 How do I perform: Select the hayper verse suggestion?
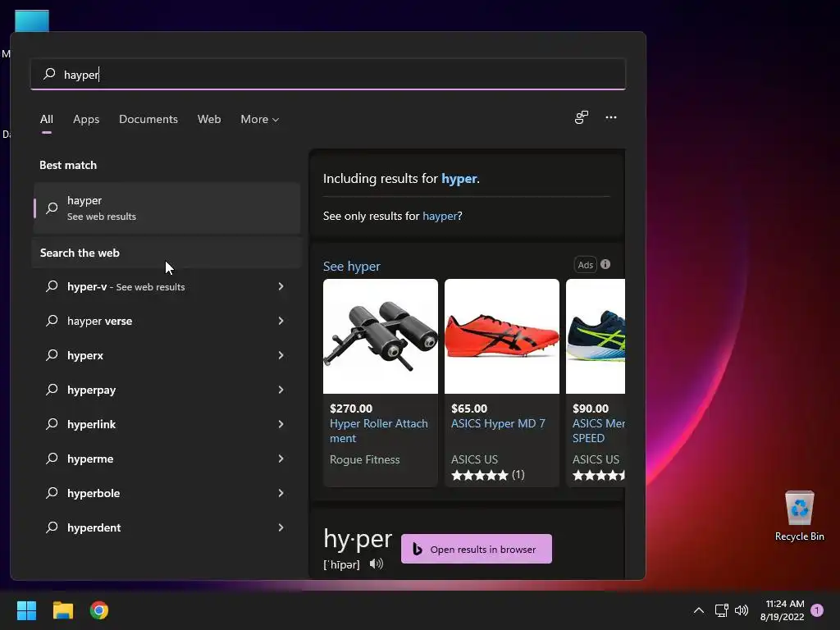pos(167,321)
